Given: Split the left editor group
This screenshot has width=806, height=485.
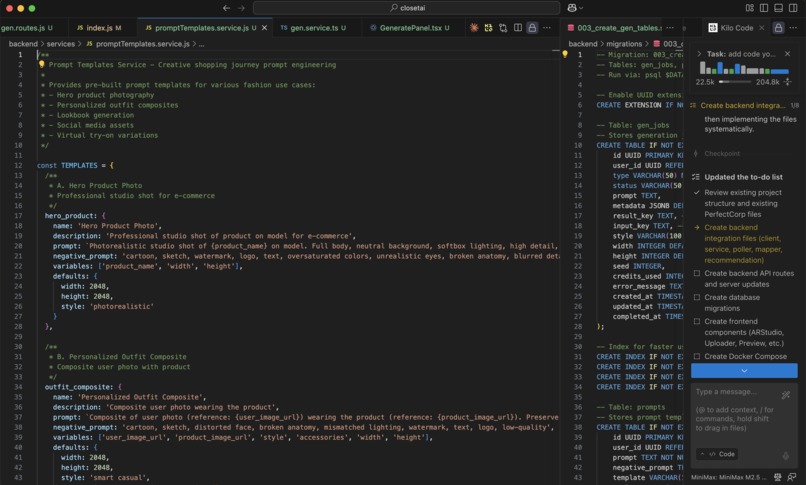Looking at the screenshot, I should tap(518, 28).
